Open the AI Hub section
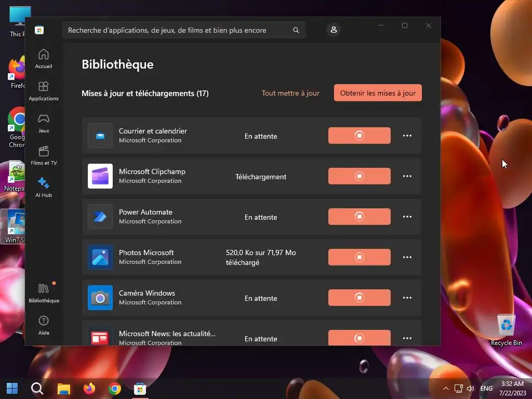The height and width of the screenshot is (399, 532). pos(44,188)
